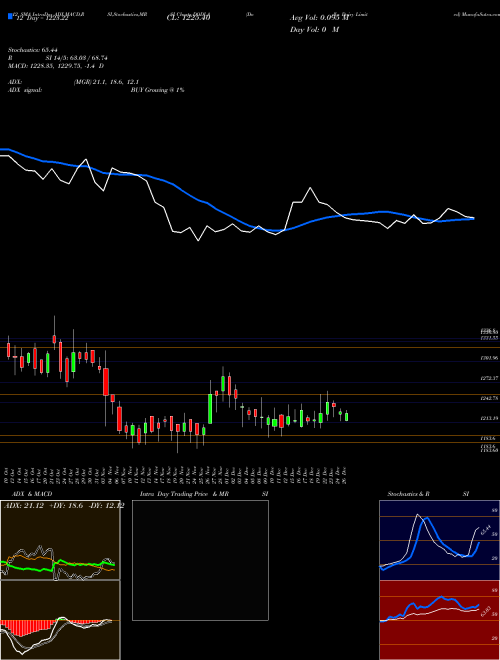500x660 pixels.
Task: Click the 1213.19 price level label
Action: 489,418
